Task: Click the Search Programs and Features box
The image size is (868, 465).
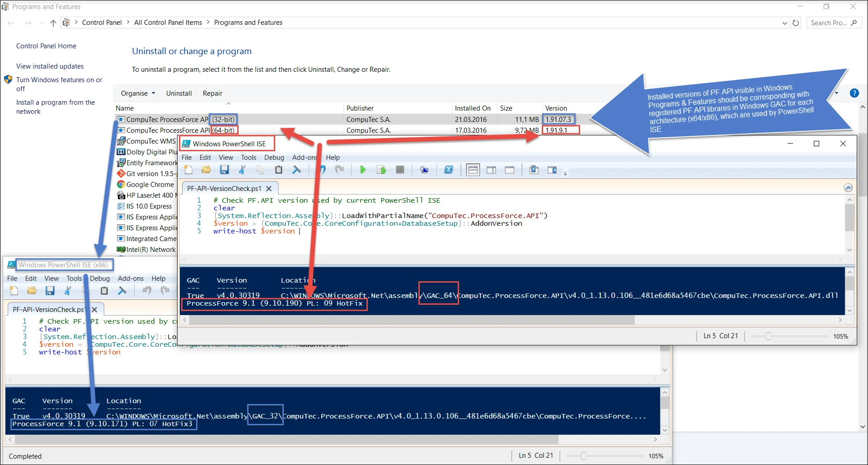Action: coord(829,23)
